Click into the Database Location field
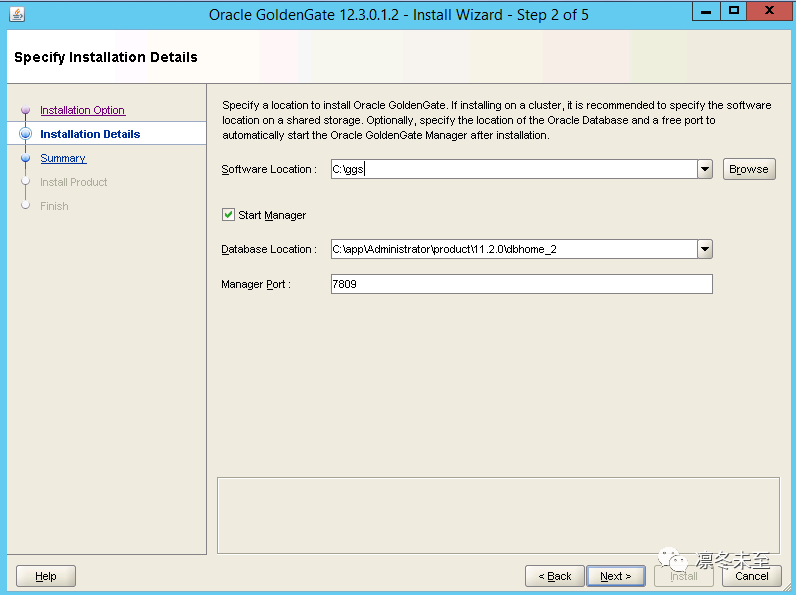The height and width of the screenshot is (595, 796). click(514, 249)
